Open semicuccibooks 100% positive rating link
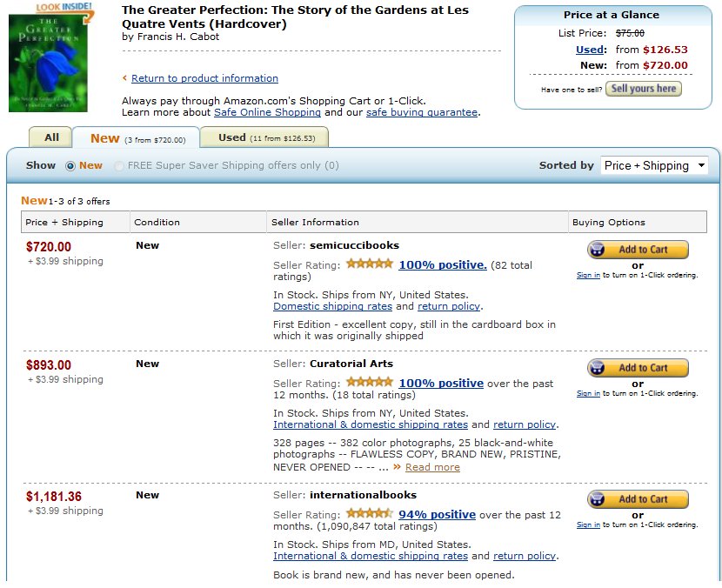722x588 pixels. (x=442, y=265)
